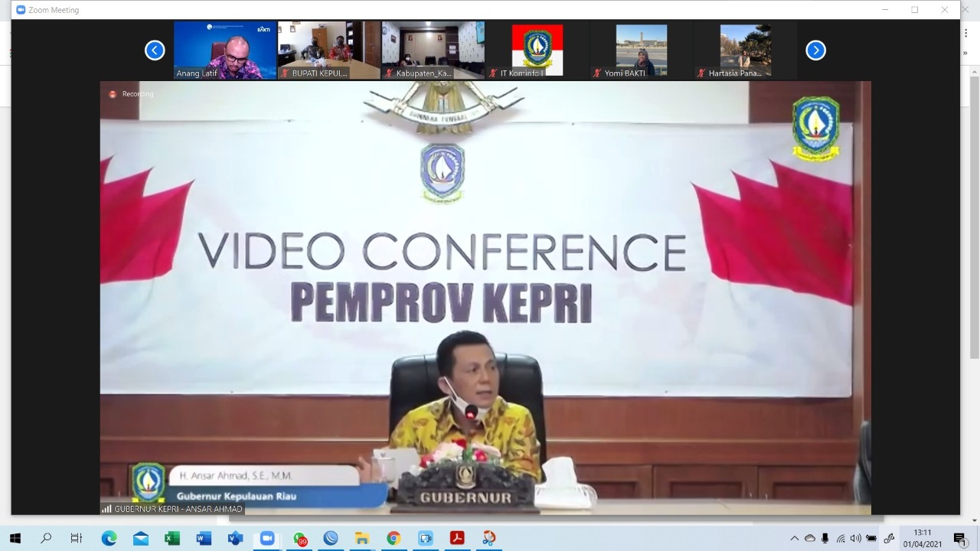Open the Zoom app from the taskbar
The width and height of the screenshot is (980, 551).
click(x=266, y=539)
